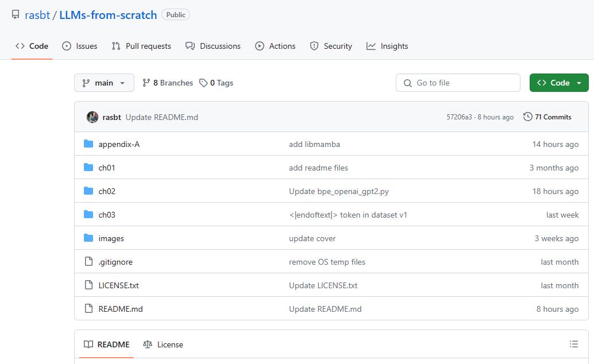Open the main branch selector dropdown
Viewport: 594px width, 364px height.
[104, 83]
